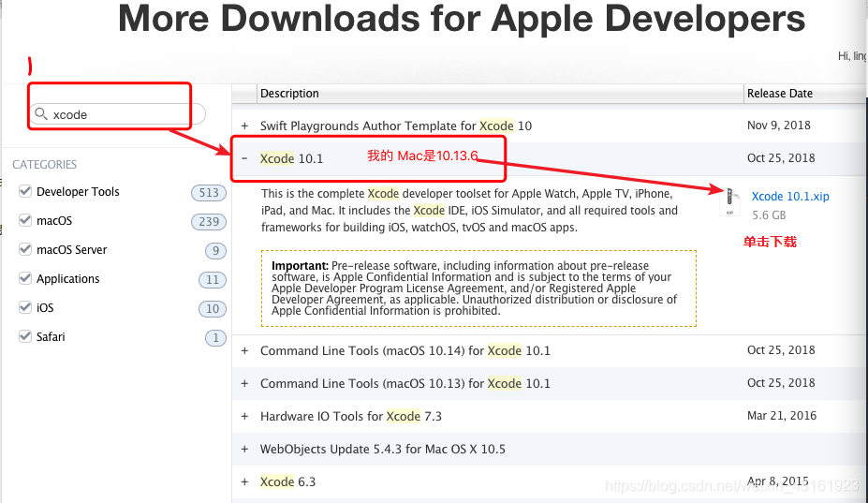Viewport: 868px width, 503px height.
Task: Click the 5.6 GB file size
Action: tap(769, 215)
